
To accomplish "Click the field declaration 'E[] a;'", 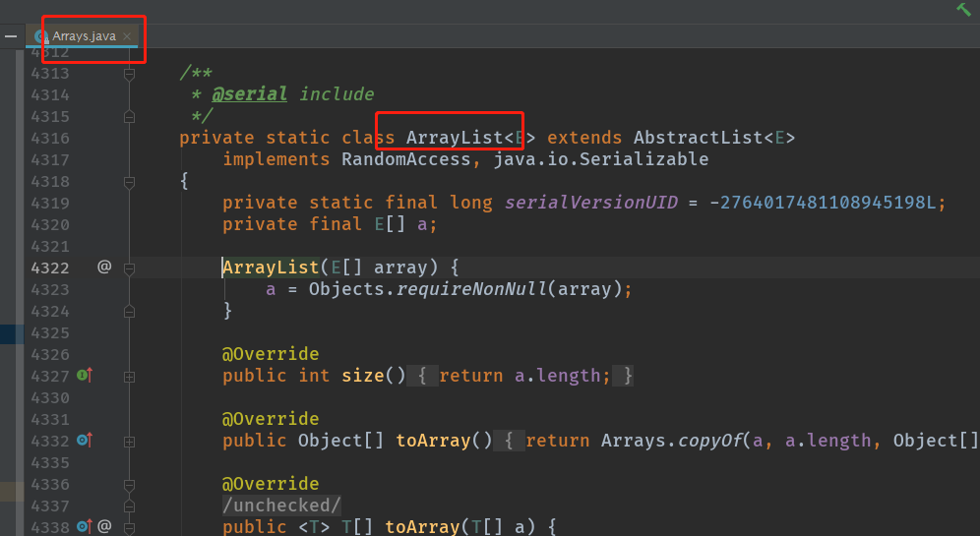I will point(405,224).
